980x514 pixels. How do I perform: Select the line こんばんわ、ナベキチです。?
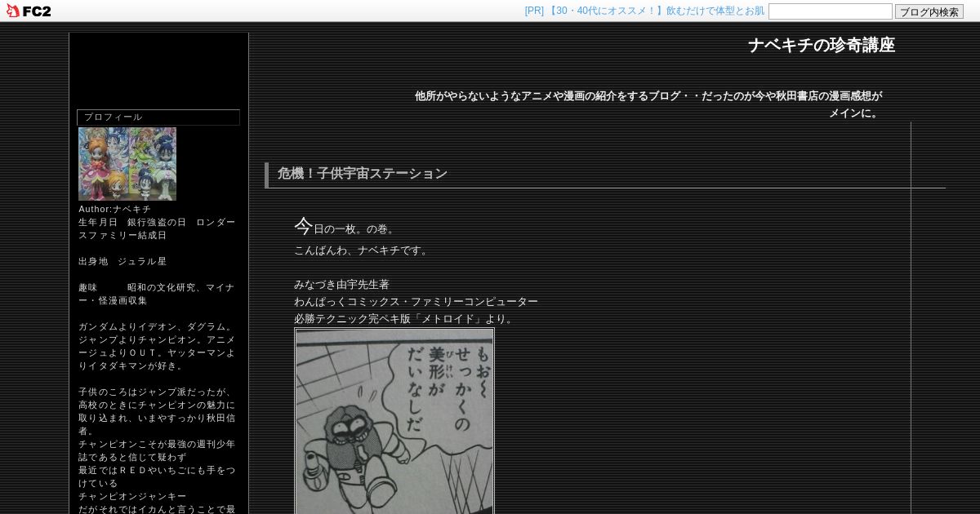click(363, 250)
